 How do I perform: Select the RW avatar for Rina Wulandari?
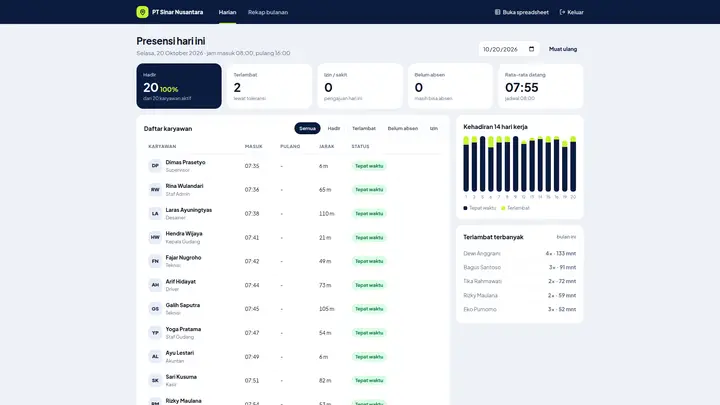155,190
